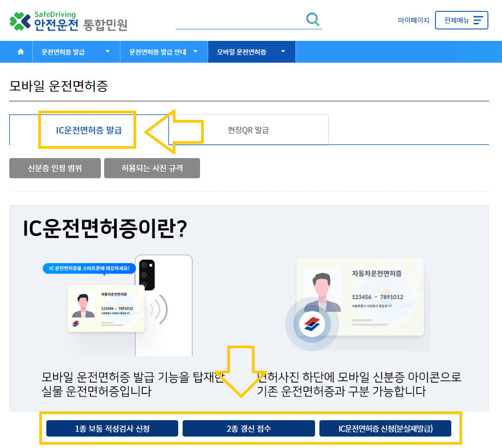Click the 2종 갱신 접수 button
This screenshot has height=448, width=502.
[249, 428]
